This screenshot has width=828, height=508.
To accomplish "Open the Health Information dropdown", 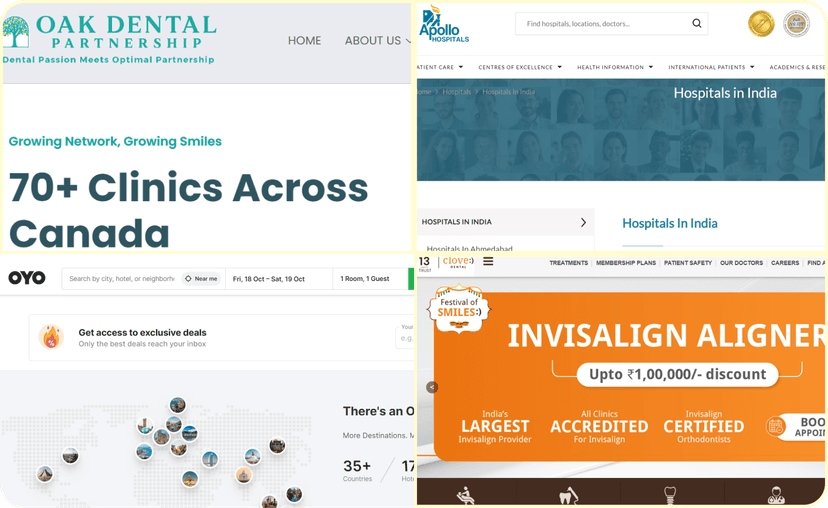I will [614, 67].
